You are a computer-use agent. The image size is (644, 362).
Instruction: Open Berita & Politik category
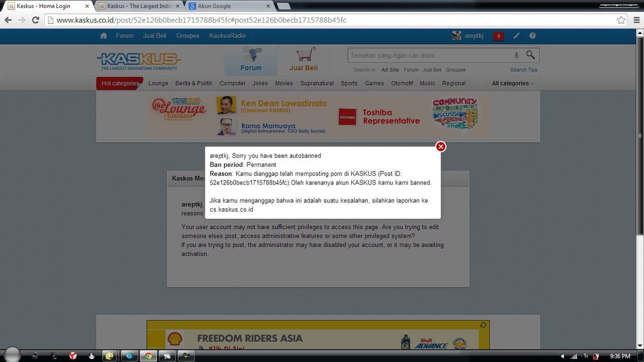[194, 83]
